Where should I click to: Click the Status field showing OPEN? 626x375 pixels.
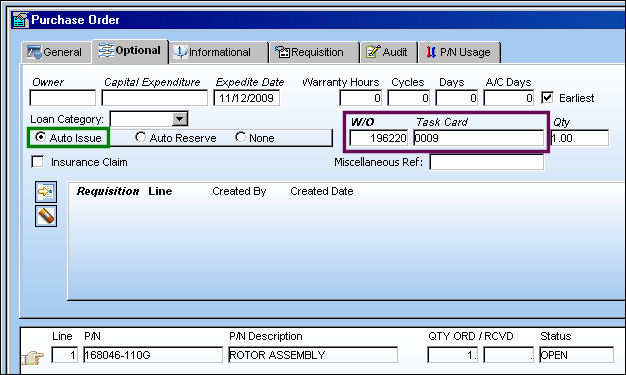576,355
